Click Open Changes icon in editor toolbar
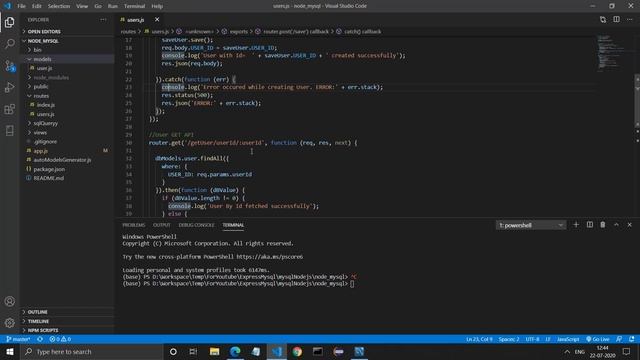640x360 pixels. pyautogui.click(x=603, y=19)
